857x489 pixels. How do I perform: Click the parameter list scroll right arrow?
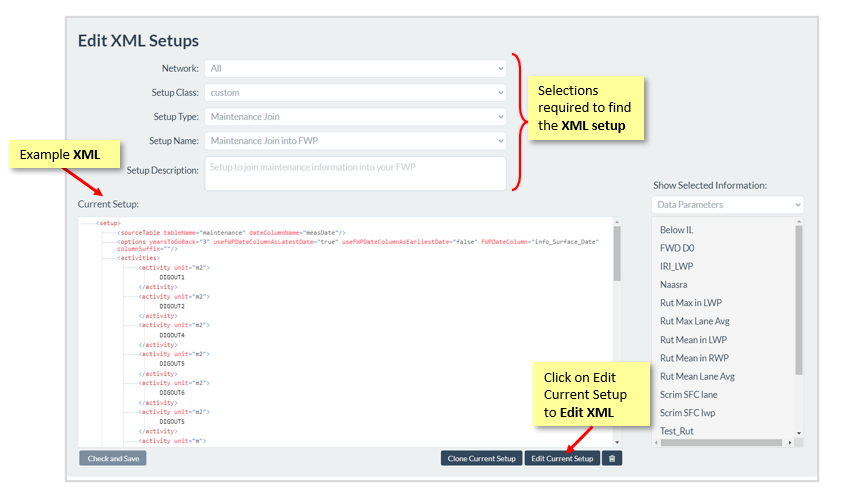coord(790,443)
